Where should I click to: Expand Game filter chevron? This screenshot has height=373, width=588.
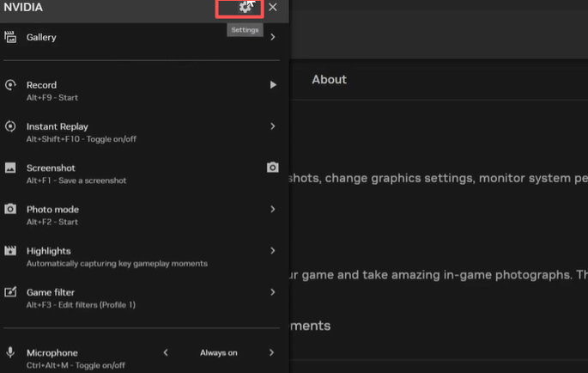[273, 292]
